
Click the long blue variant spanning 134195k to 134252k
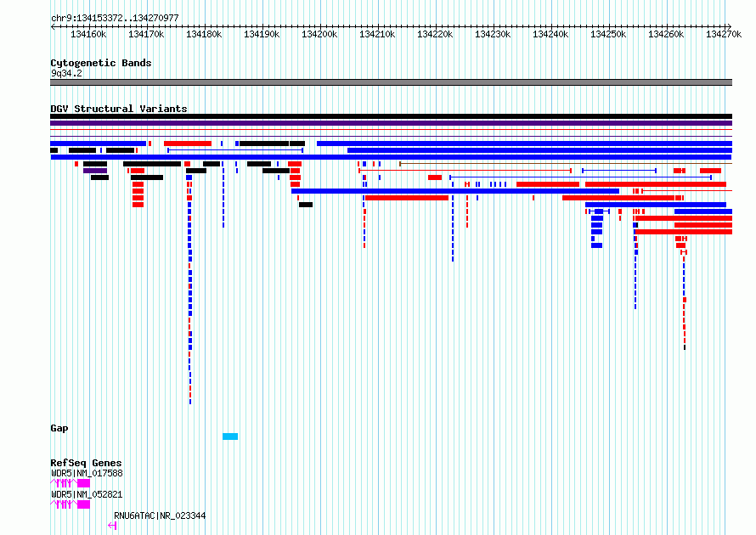coord(455,191)
